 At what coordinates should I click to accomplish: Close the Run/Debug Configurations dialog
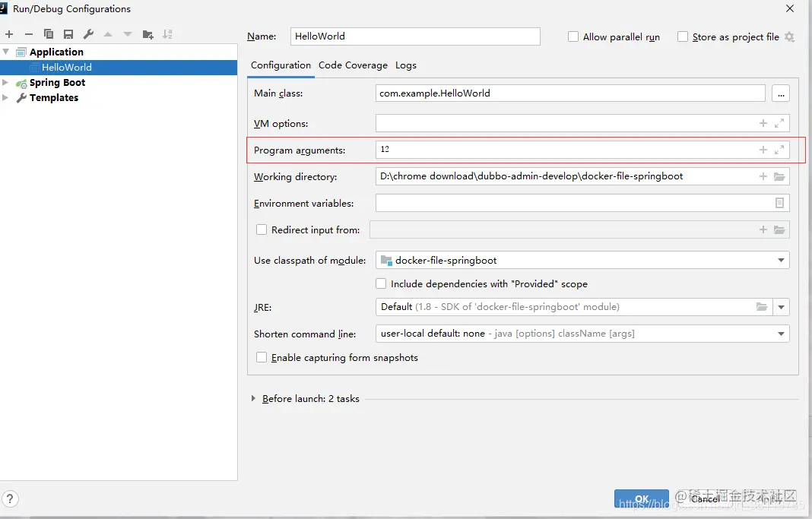(790, 8)
